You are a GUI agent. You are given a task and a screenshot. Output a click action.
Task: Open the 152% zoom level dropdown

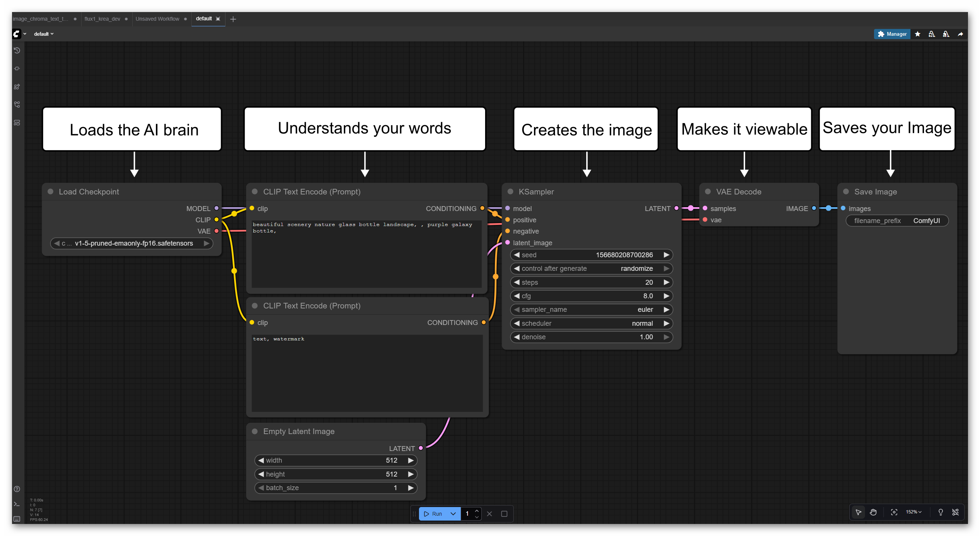(913, 512)
